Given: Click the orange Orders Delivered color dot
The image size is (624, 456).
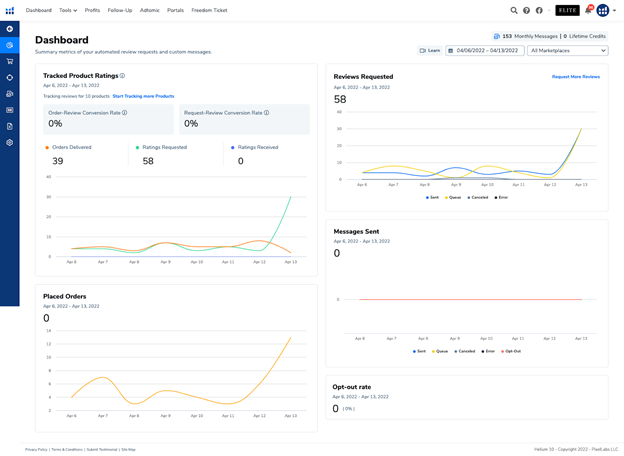Looking at the screenshot, I should pyautogui.click(x=47, y=148).
